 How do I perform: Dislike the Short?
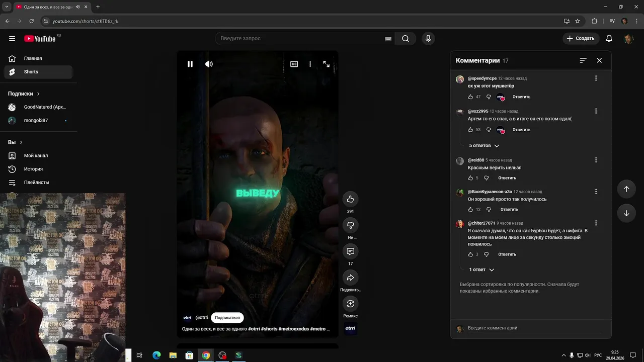coord(351,225)
